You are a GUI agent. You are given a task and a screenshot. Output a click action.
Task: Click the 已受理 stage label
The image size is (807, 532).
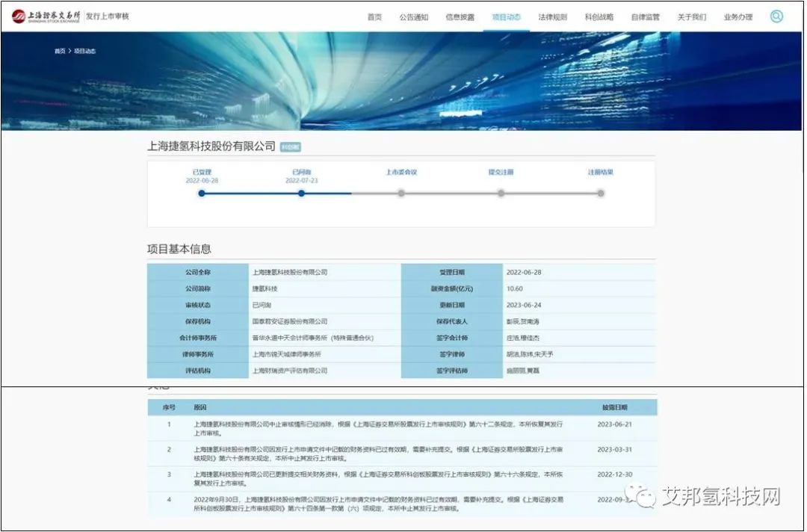click(202, 173)
